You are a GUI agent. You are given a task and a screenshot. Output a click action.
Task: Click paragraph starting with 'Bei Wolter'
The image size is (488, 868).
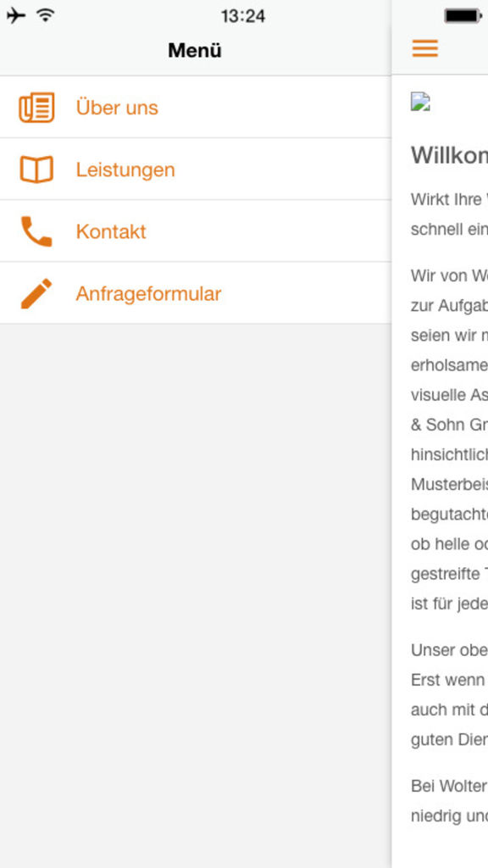(449, 801)
